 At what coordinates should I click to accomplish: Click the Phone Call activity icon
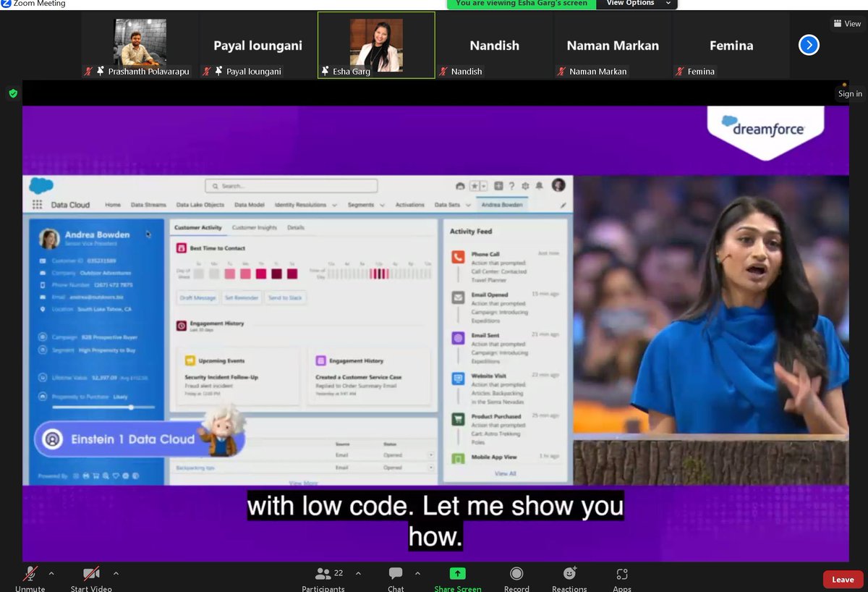point(458,257)
